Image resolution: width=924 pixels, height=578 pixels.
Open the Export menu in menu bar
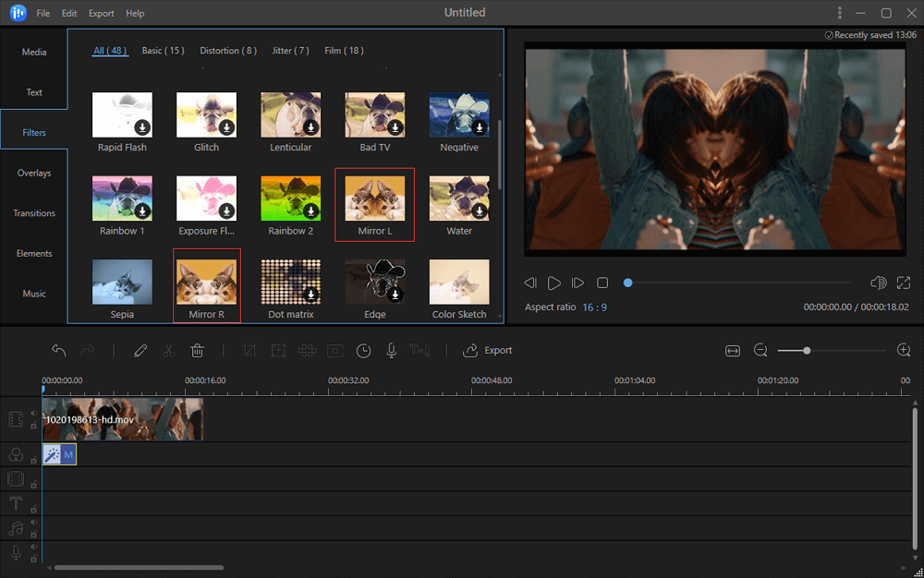(102, 14)
